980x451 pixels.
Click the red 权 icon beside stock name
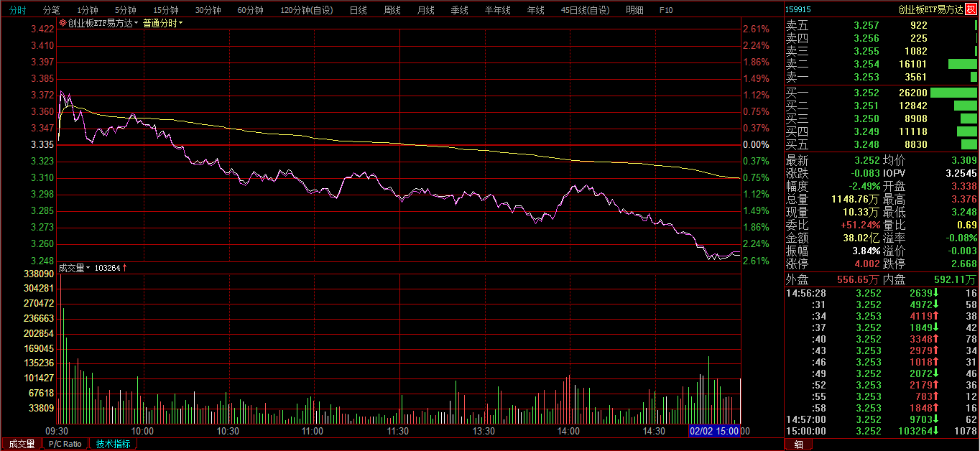pyautogui.click(x=971, y=9)
